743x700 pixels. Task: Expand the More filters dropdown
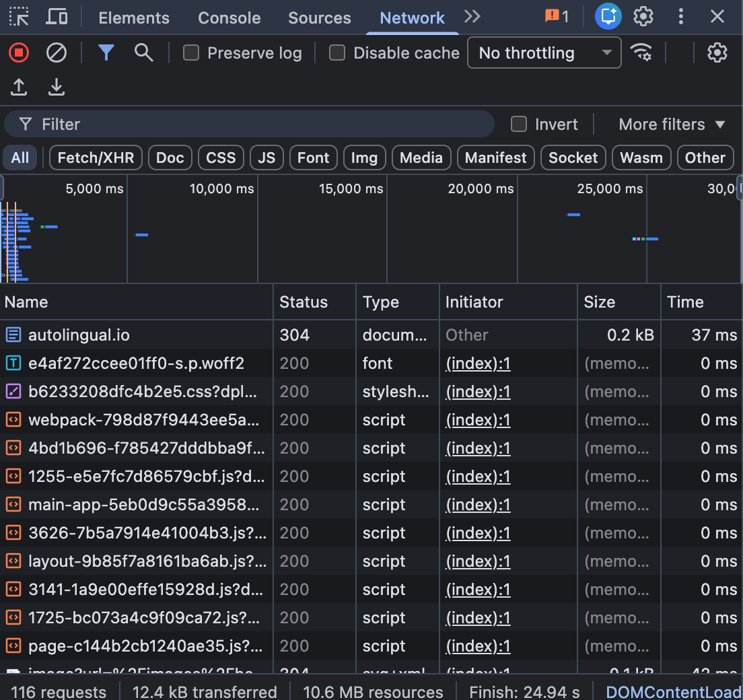(x=672, y=124)
